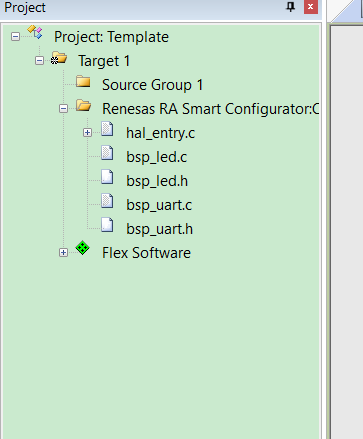Image resolution: width=363 pixels, height=439 pixels.
Task: Select bsp_led.c in the tree
Action: 157,157
